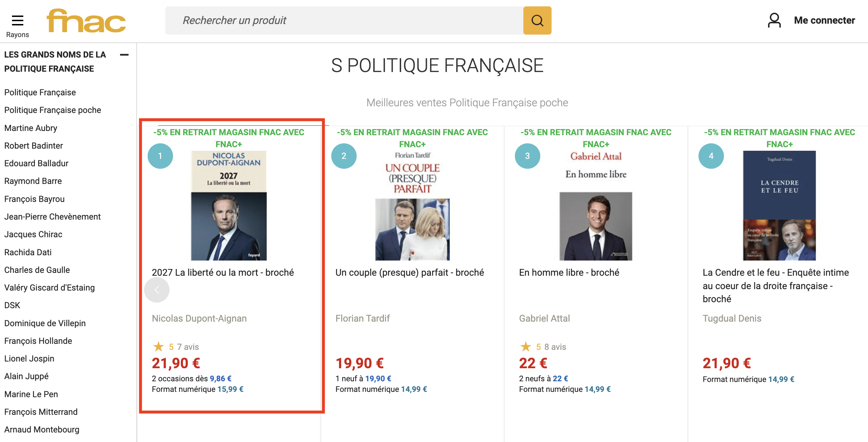Image resolution: width=868 pixels, height=442 pixels.
Task: Select Politique Française poche in sidebar
Action: coord(53,110)
